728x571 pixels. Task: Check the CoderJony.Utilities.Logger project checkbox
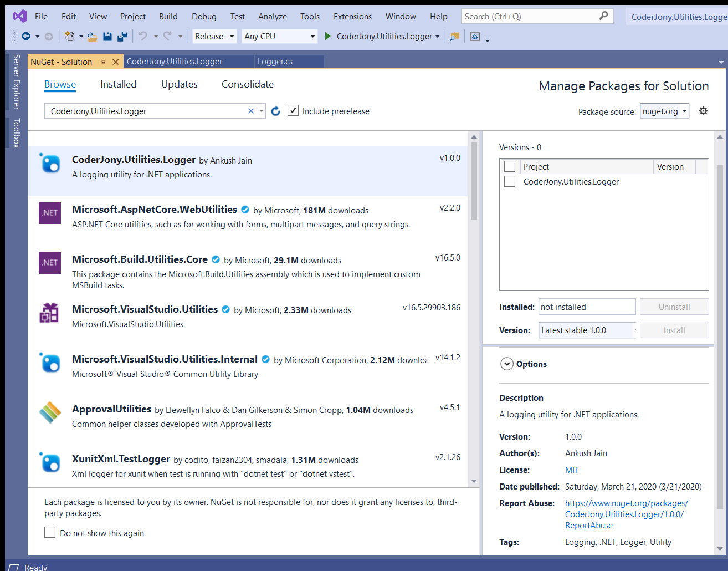pos(510,181)
